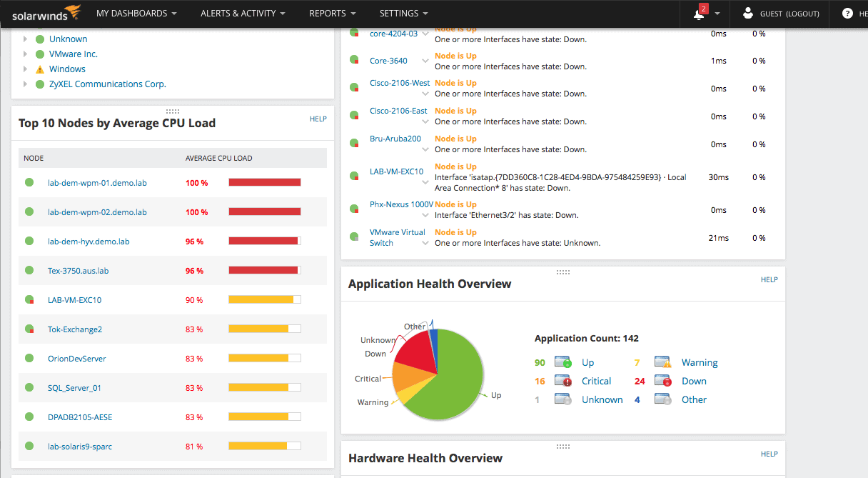Open the lab-dem-wpm-01.demo.lab node link
868x478 pixels.
97,183
